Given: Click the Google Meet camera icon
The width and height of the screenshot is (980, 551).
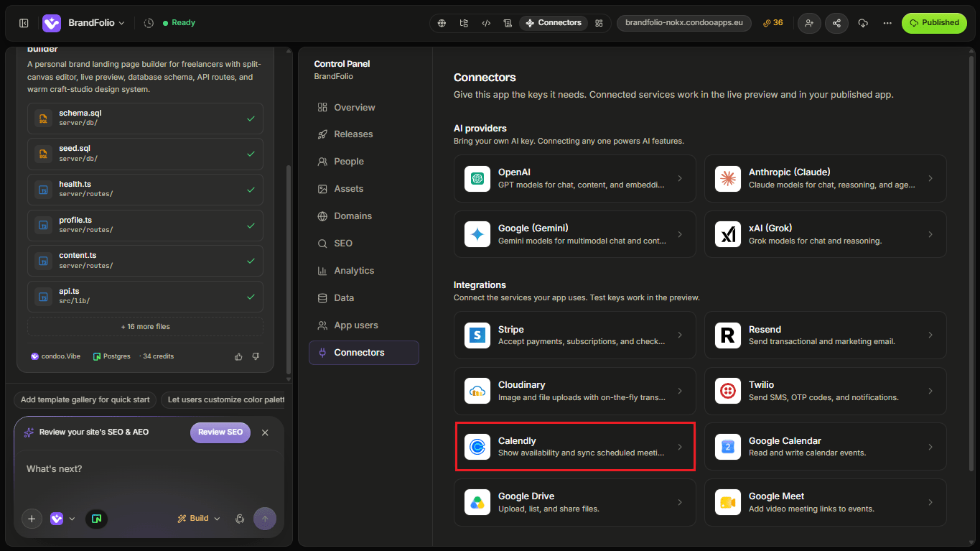Looking at the screenshot, I should coord(728,502).
